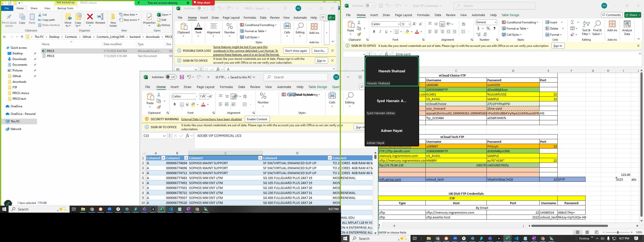Image resolution: width=644 pixels, height=242 pixels.
Task: Click AutoSum sigma in Disti FTP Credentials
Action: tap(572, 22)
